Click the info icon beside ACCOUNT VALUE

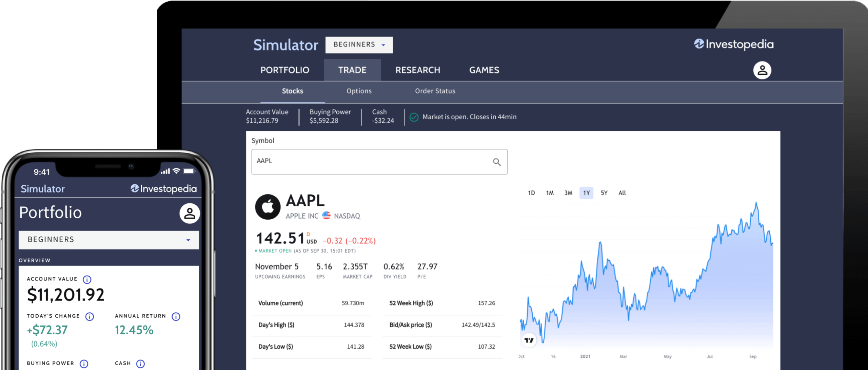tap(87, 279)
